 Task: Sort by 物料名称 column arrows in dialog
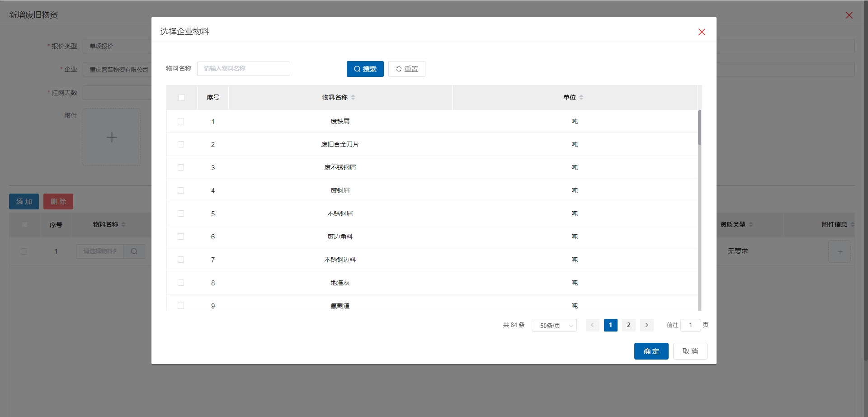coord(353,97)
